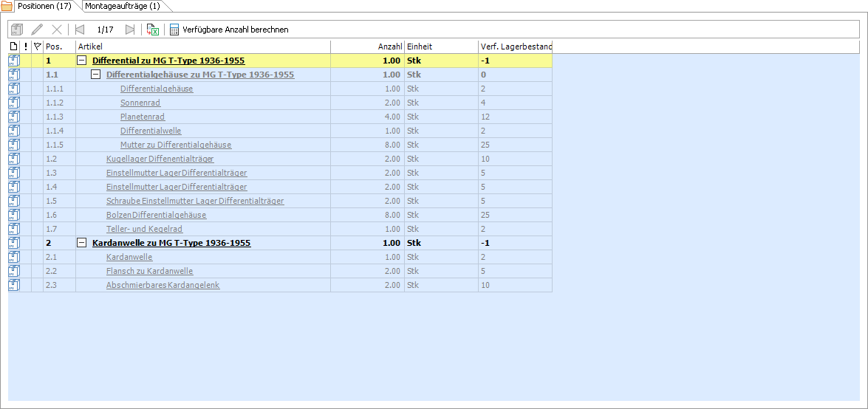Viewport: 868px width, 409px height.
Task: Switch to the Montageaufträge tab
Action: tap(122, 6)
